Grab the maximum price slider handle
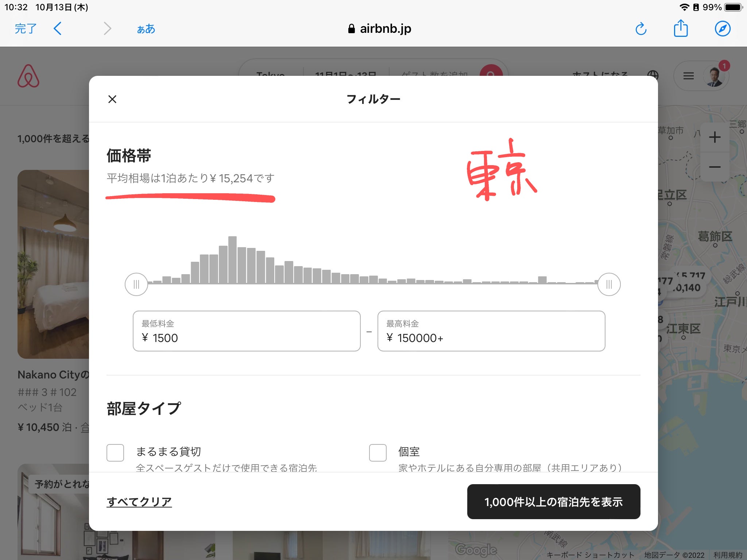 pyautogui.click(x=609, y=284)
